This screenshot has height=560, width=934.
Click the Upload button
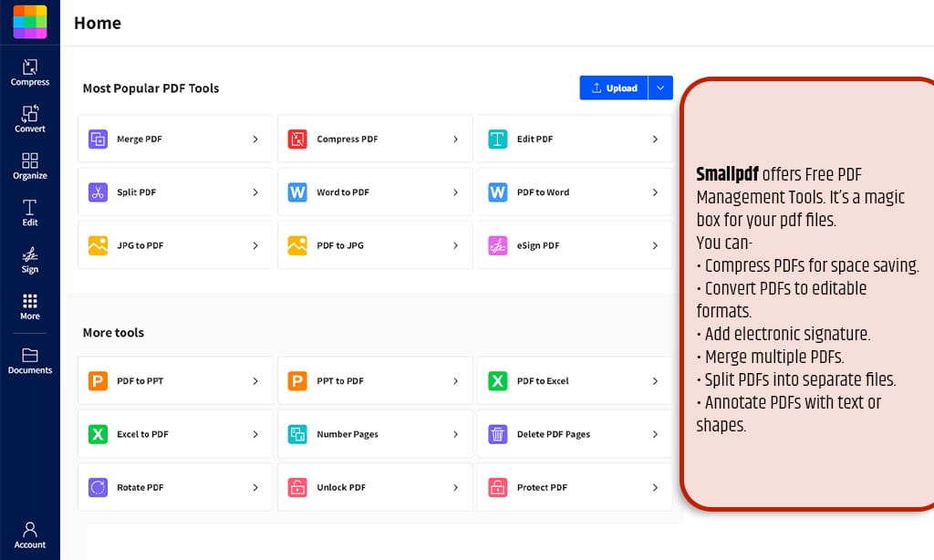click(614, 88)
